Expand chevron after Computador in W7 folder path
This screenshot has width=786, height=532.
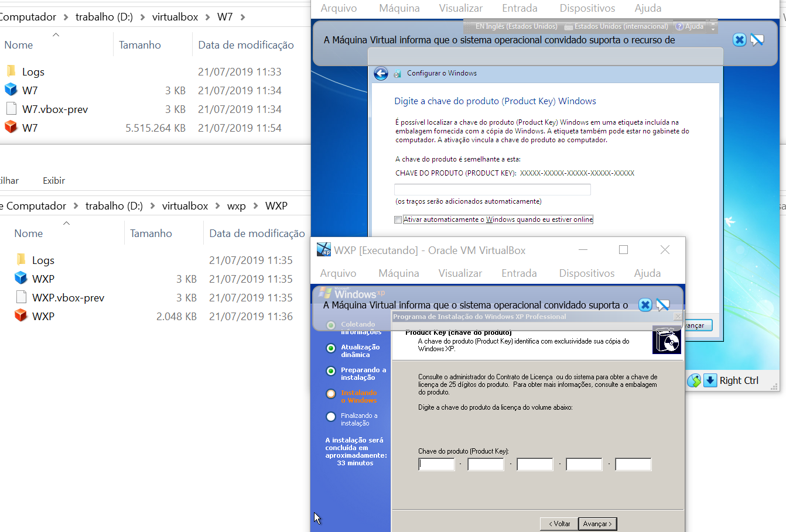point(66,17)
